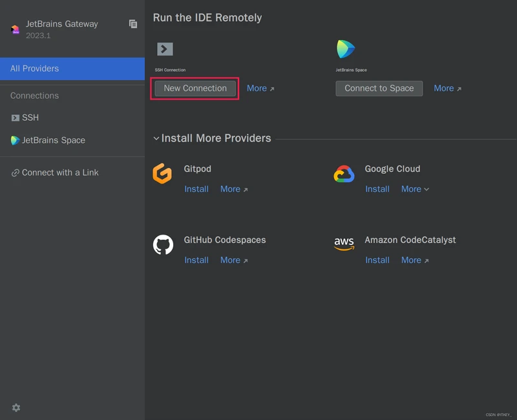Click the Gitpod logo icon

[162, 173]
